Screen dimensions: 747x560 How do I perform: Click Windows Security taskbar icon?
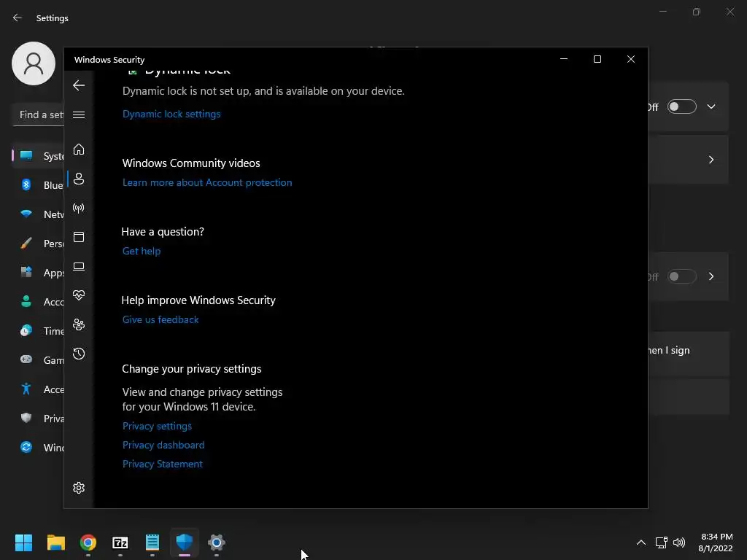coord(185,542)
